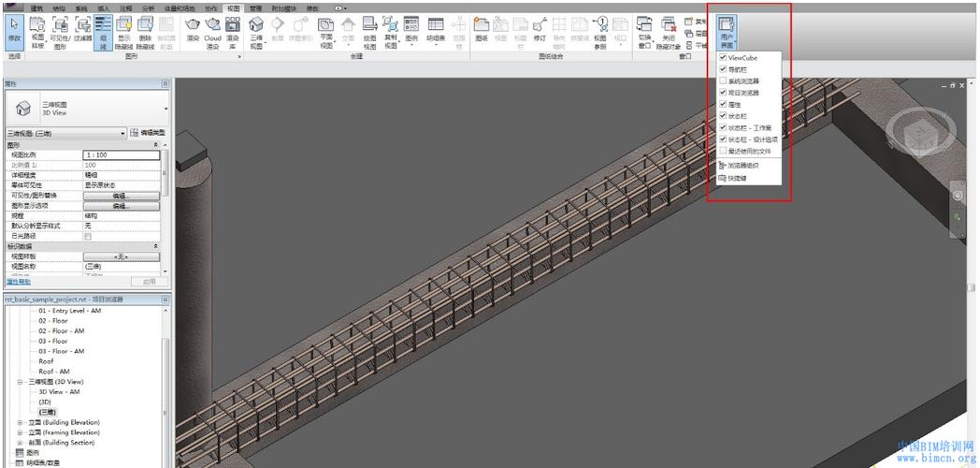Click 关闭隐藏对象 (Close Hidden) icon
980x468 pixels.
668,33
